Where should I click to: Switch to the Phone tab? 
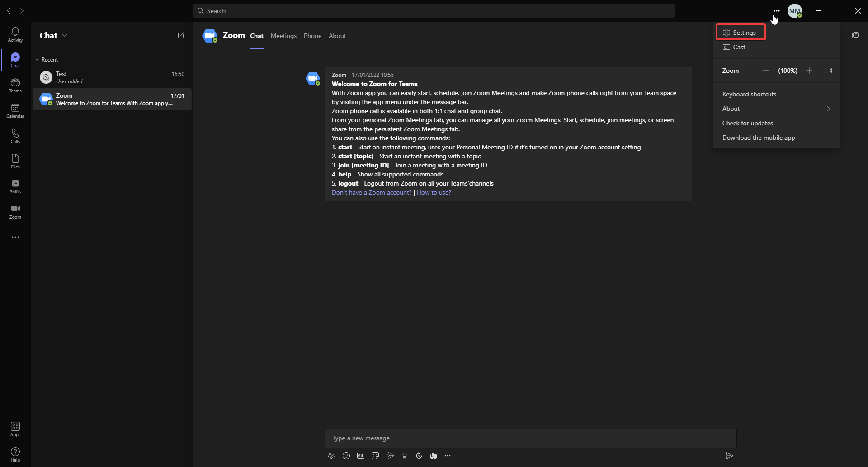[x=312, y=36]
